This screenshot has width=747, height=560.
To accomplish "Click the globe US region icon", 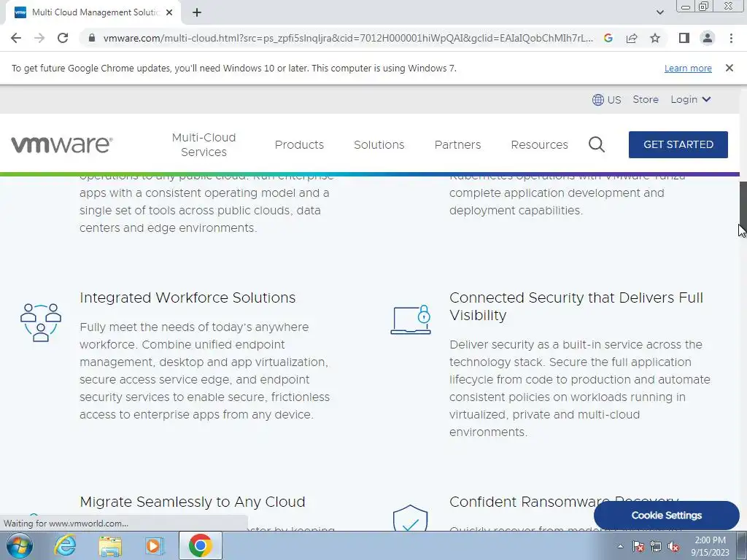I will (x=598, y=99).
